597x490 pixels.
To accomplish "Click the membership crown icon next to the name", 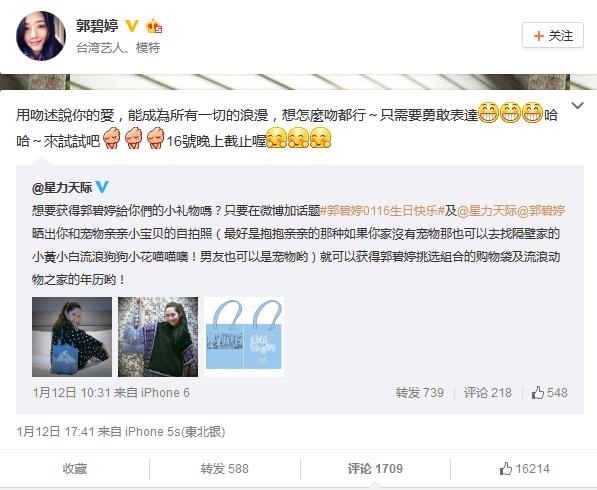I will tap(154, 26).
